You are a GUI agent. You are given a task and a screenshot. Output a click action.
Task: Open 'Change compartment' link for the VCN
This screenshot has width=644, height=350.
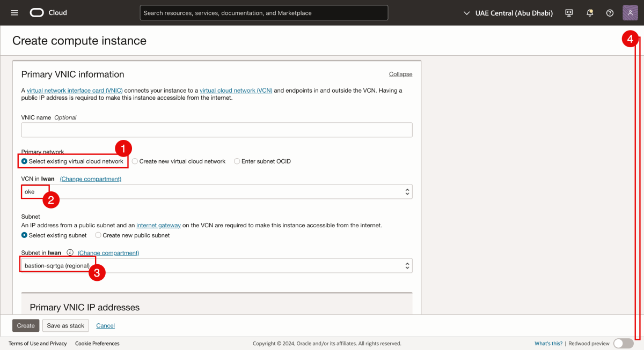point(90,178)
